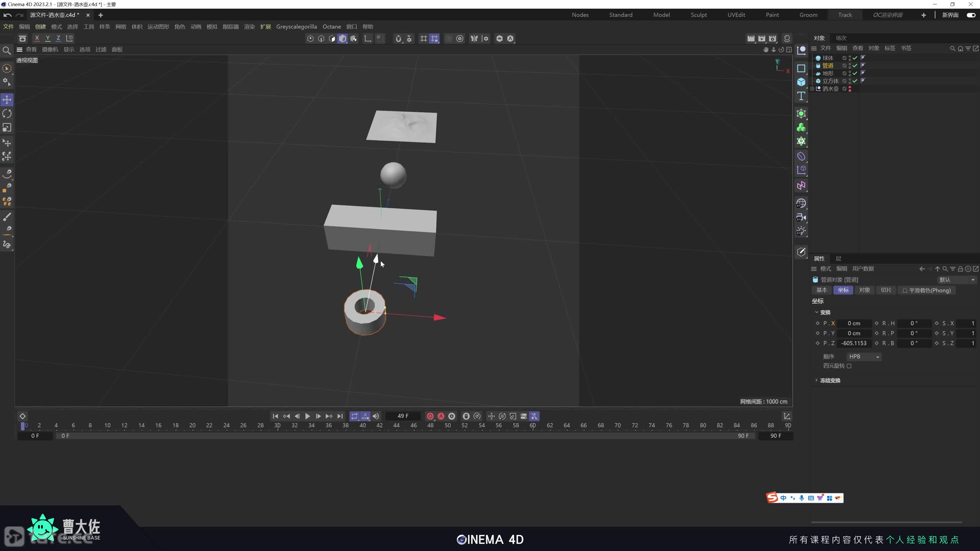Select the Scale tool in left toolbar

coord(7,127)
